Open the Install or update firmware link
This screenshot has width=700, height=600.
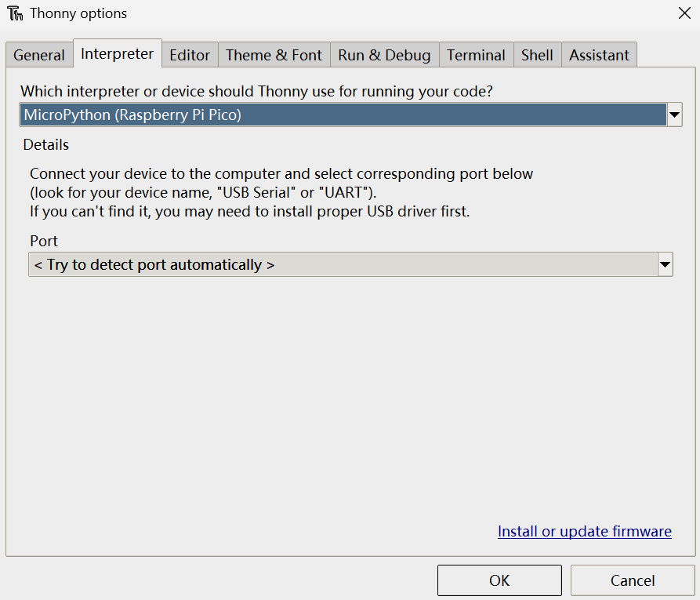[x=584, y=531]
